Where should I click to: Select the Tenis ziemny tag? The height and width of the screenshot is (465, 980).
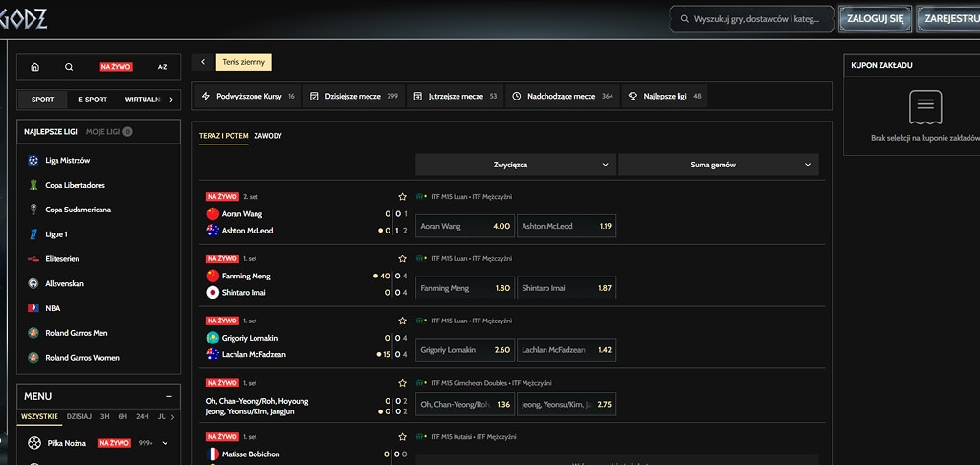244,62
